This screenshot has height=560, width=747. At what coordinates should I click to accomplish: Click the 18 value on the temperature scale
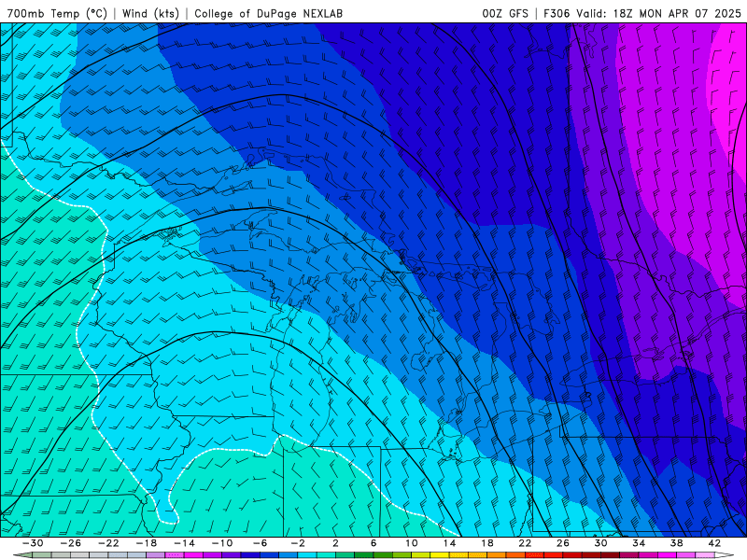[486, 543]
